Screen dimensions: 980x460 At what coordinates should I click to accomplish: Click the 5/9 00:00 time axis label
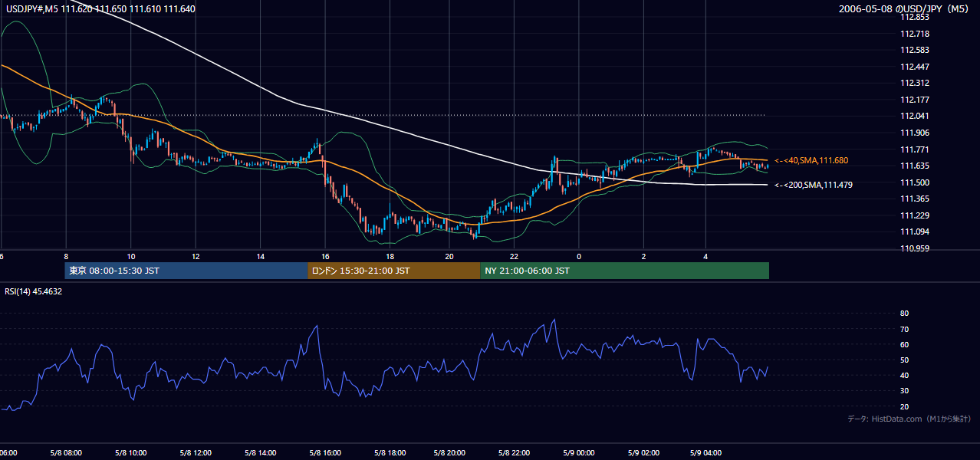(579, 453)
